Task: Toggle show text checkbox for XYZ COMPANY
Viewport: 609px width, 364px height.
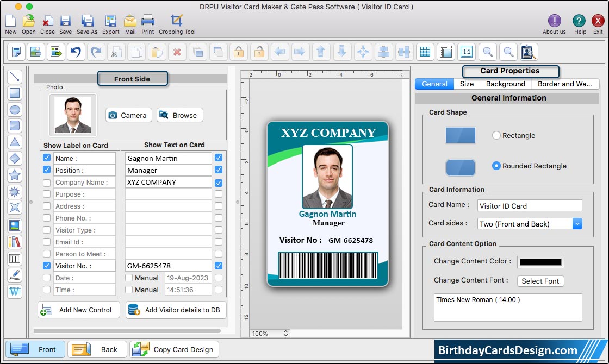Action: coord(219,183)
